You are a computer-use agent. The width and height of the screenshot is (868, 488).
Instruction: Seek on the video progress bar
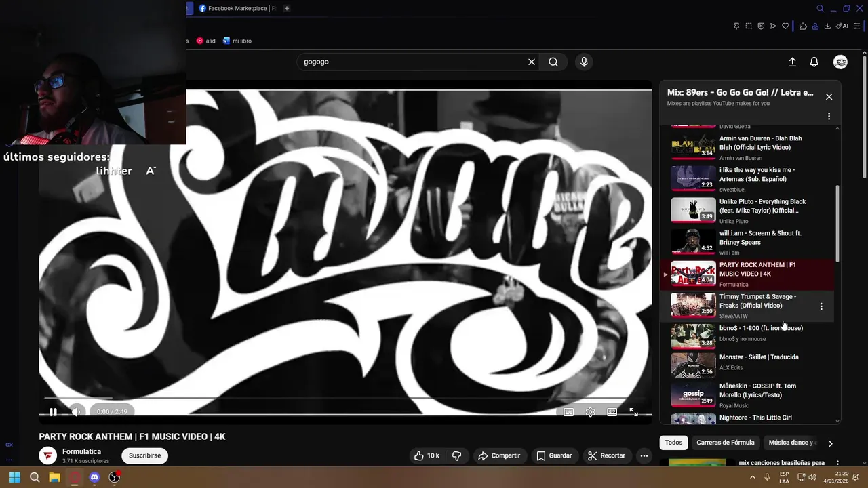point(345,398)
